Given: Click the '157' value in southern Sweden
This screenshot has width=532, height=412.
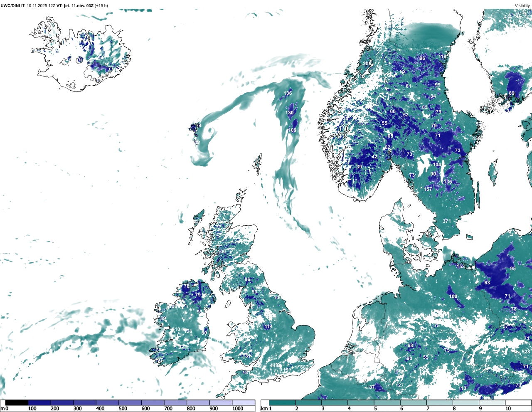Looking at the screenshot, I should click(428, 189).
